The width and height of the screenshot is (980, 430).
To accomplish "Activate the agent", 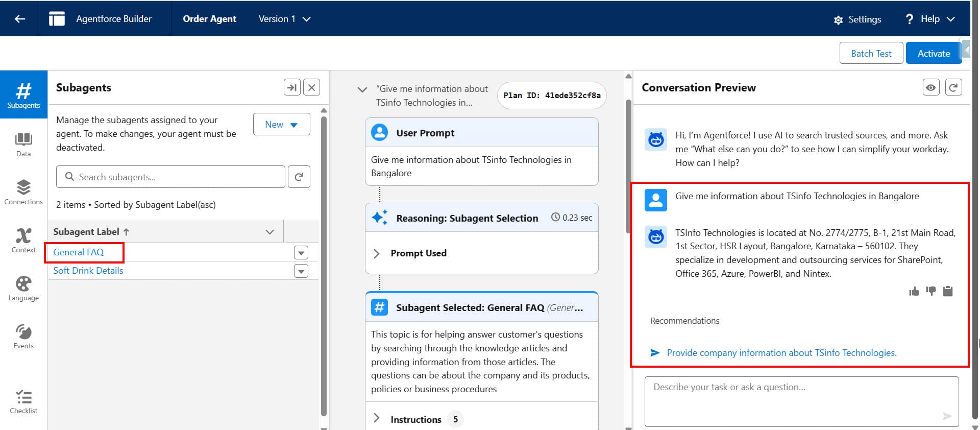I will pyautogui.click(x=934, y=53).
